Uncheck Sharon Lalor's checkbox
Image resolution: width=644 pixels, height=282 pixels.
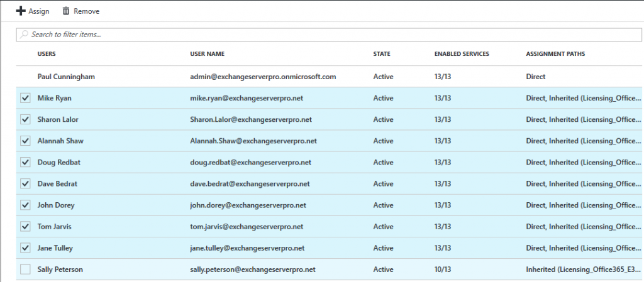point(25,119)
